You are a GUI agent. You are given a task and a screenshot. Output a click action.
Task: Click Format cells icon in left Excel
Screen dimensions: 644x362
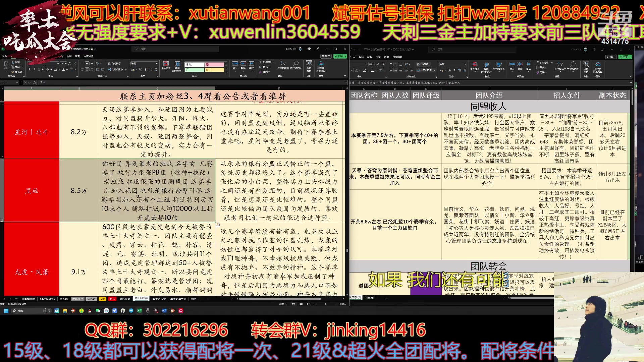coord(252,64)
